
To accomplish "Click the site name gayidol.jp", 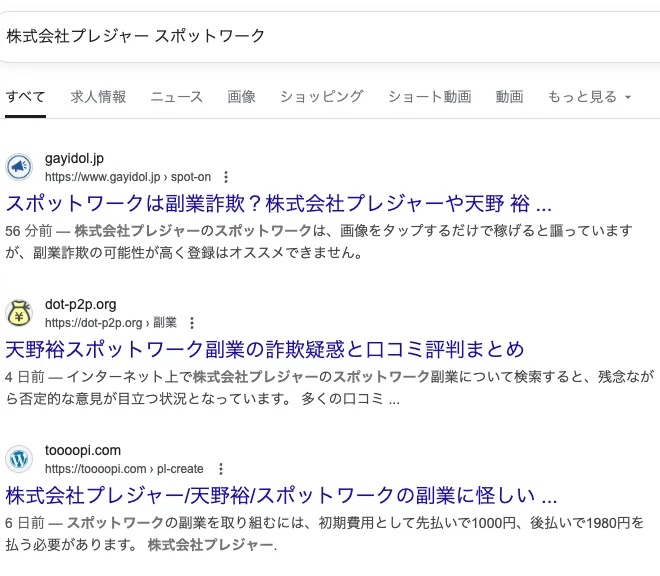I will coord(75,159).
